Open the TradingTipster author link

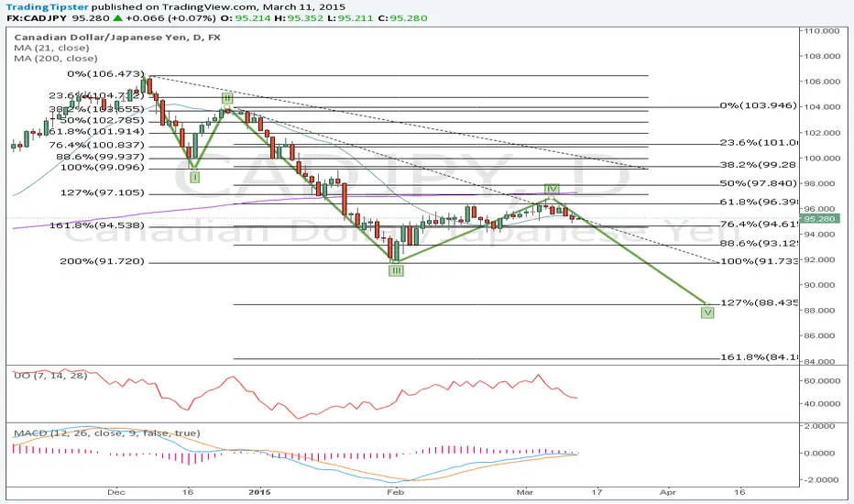coord(48,7)
